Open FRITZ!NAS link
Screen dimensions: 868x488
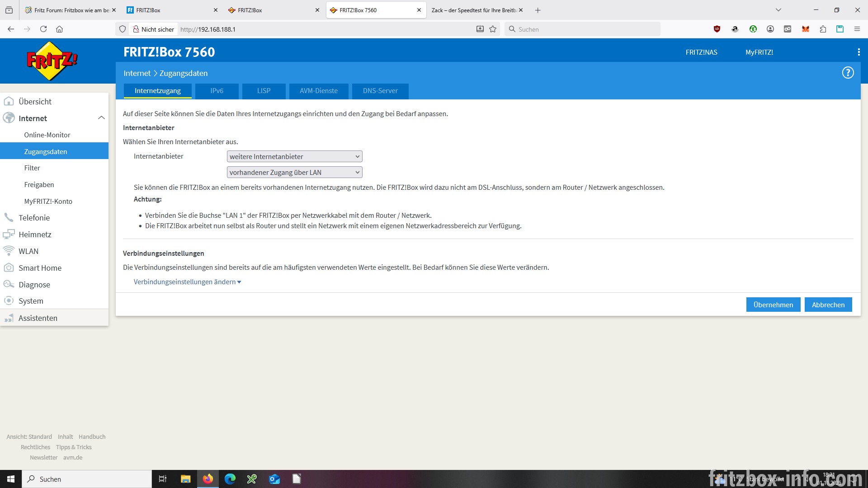click(x=701, y=52)
